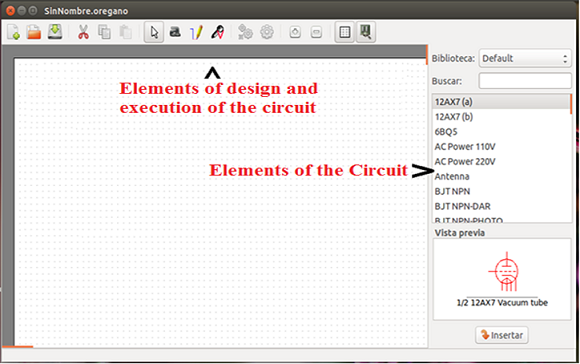
Task: Copy the selected parts
Action: click(x=104, y=32)
